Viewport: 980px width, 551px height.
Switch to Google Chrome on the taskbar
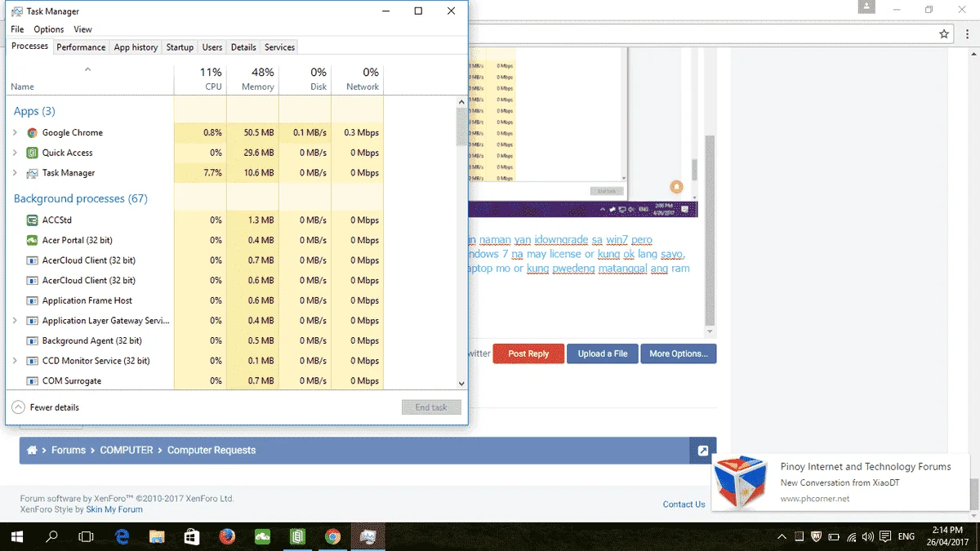pos(332,536)
